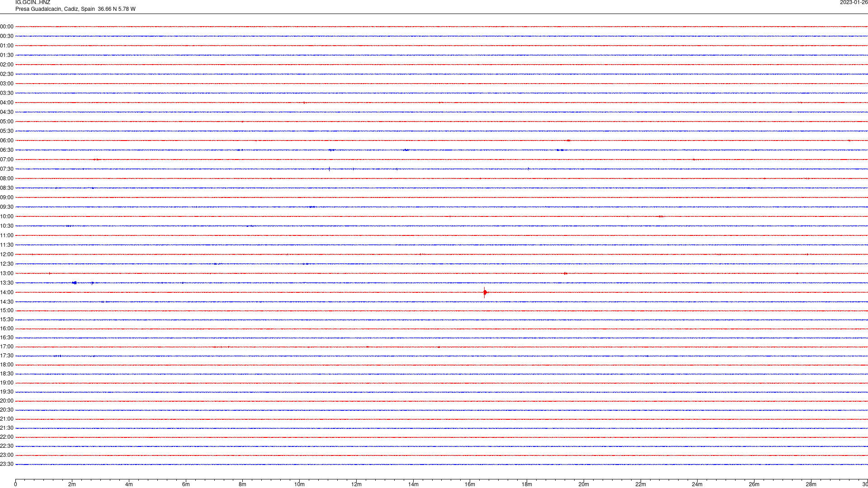Click the 10:00 time label
This screenshot has width=868, height=488.
(7, 216)
